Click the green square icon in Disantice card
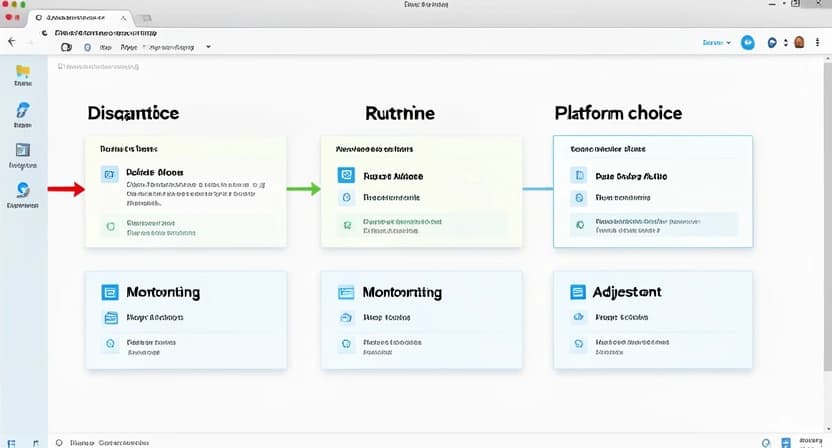 (x=110, y=226)
